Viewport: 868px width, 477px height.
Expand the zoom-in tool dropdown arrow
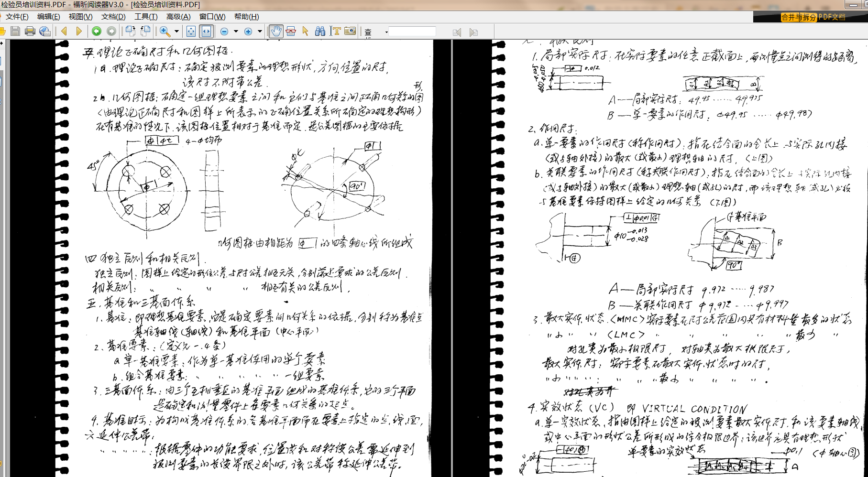(x=176, y=32)
